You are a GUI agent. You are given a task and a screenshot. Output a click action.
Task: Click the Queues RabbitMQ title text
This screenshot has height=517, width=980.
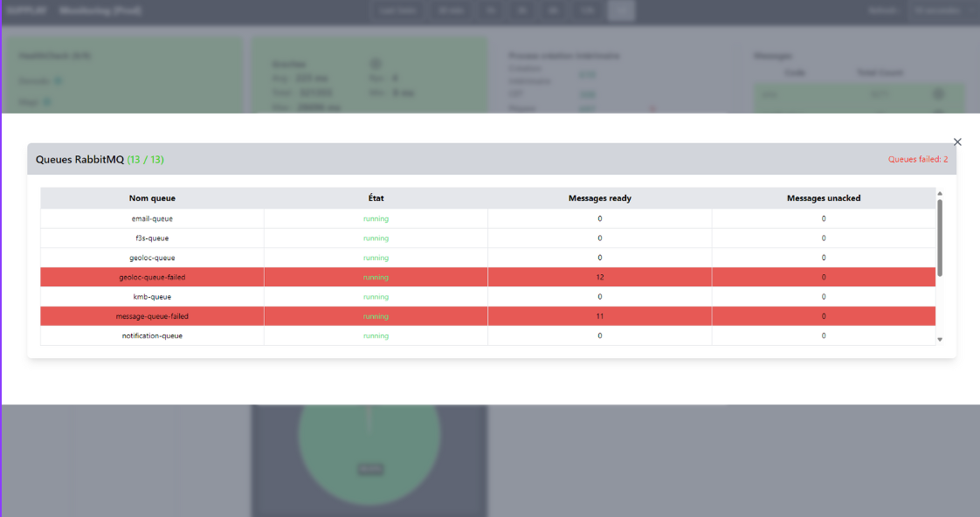pos(79,160)
